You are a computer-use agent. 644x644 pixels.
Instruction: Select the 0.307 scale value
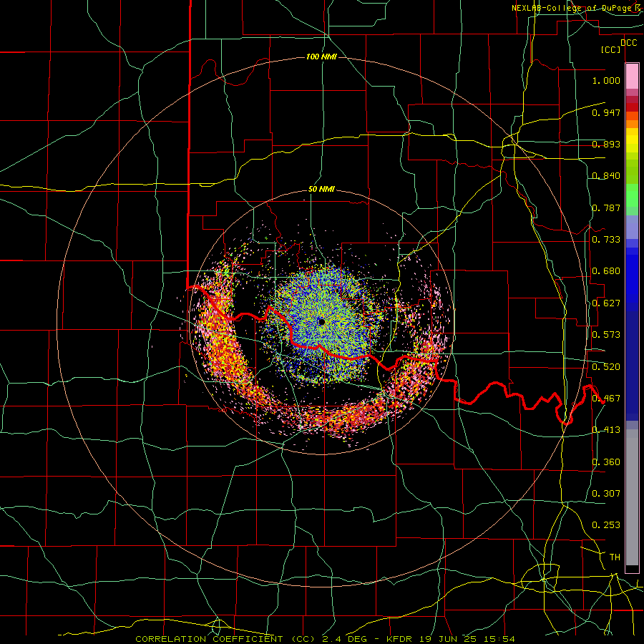[x=606, y=494]
